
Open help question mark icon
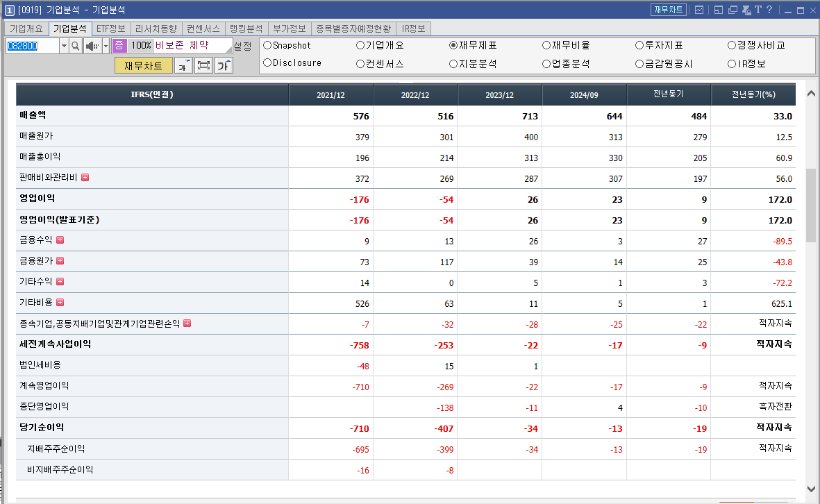pyautogui.click(x=769, y=10)
